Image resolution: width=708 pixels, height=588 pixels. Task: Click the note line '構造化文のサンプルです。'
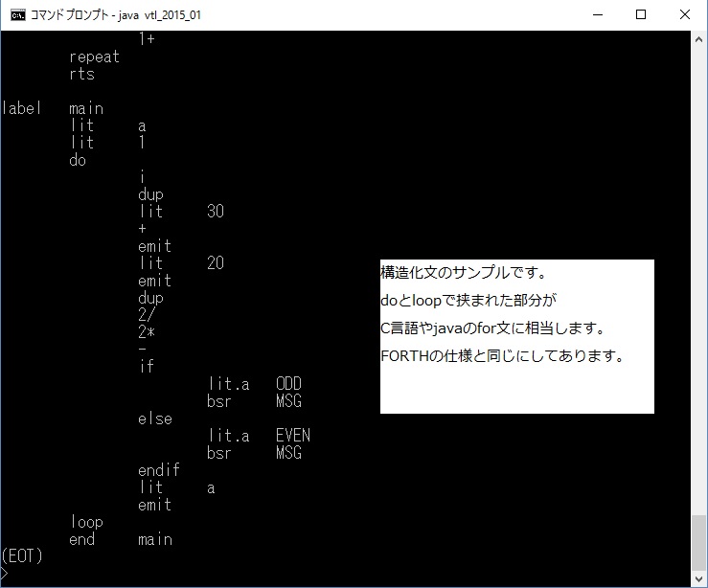(x=463, y=272)
